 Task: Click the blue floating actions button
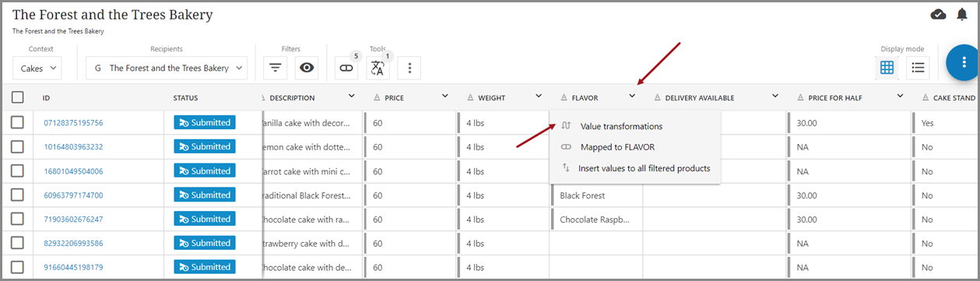tap(964, 61)
